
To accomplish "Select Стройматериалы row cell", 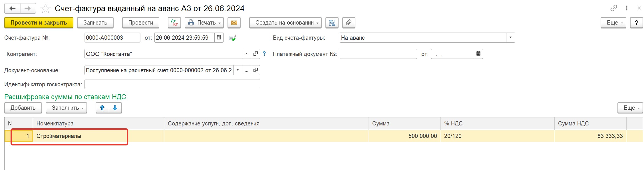I will (98, 136).
